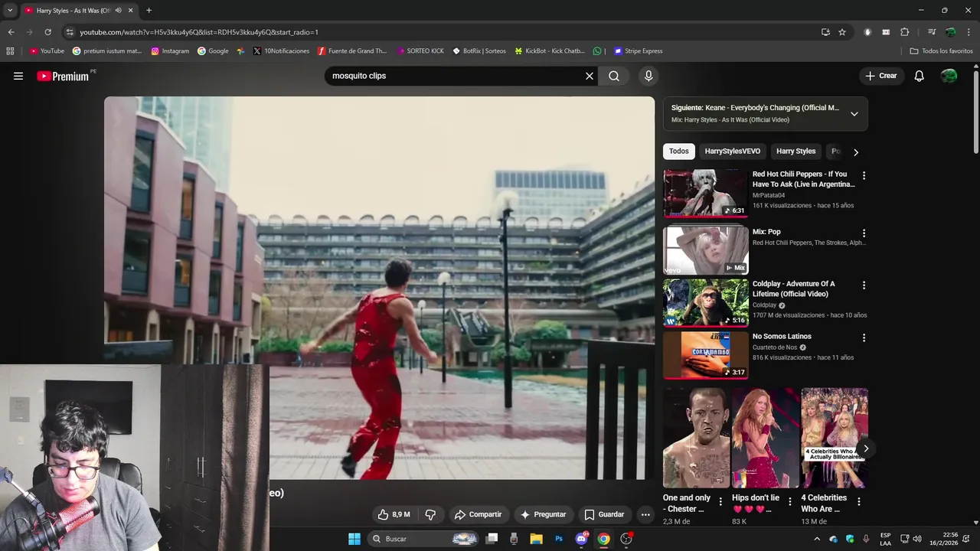Open the Instagram bookmark

(170, 51)
